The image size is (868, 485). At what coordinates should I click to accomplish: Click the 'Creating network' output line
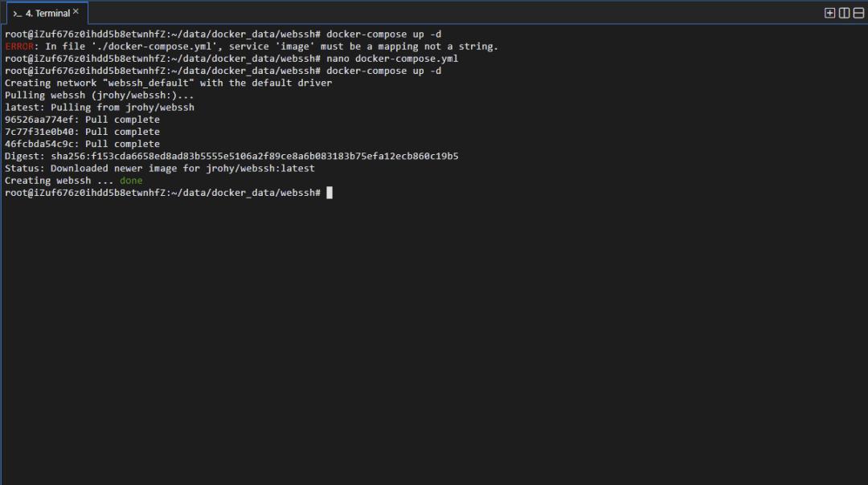click(x=168, y=84)
